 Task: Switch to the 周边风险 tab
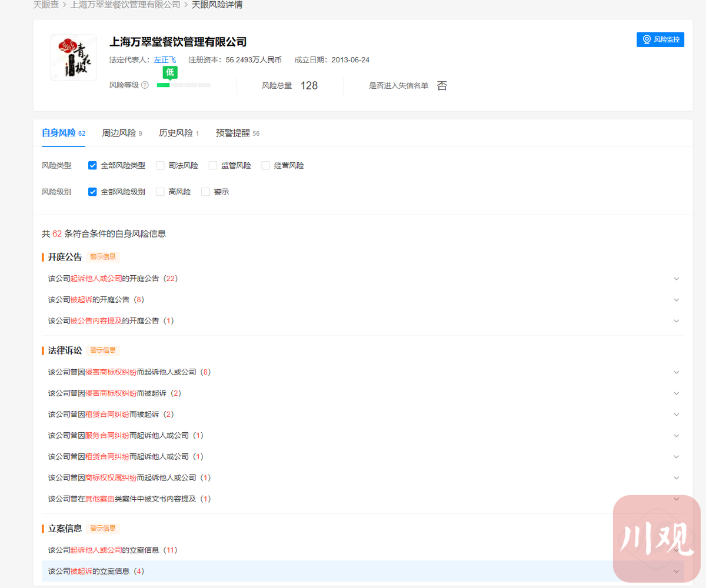tap(119, 133)
